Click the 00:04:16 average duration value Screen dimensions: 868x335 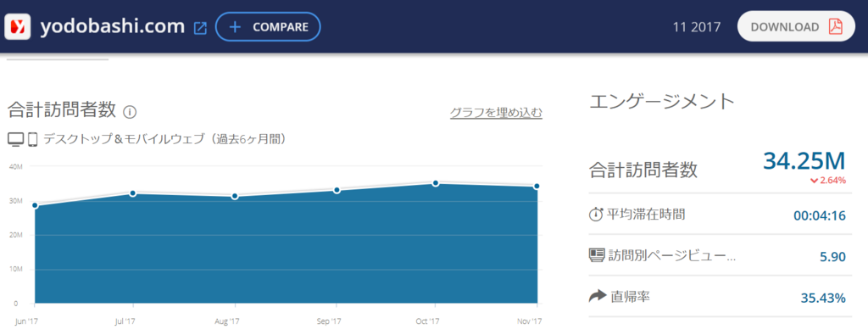[820, 215]
